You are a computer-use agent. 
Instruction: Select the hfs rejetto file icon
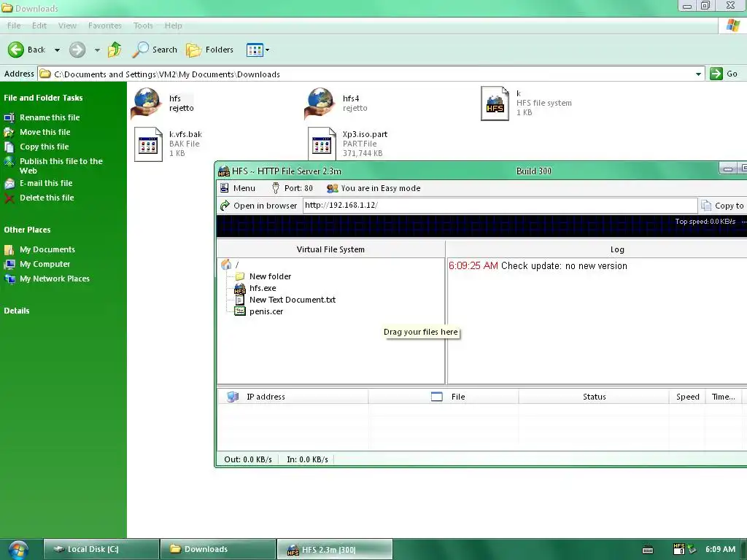tap(147, 103)
